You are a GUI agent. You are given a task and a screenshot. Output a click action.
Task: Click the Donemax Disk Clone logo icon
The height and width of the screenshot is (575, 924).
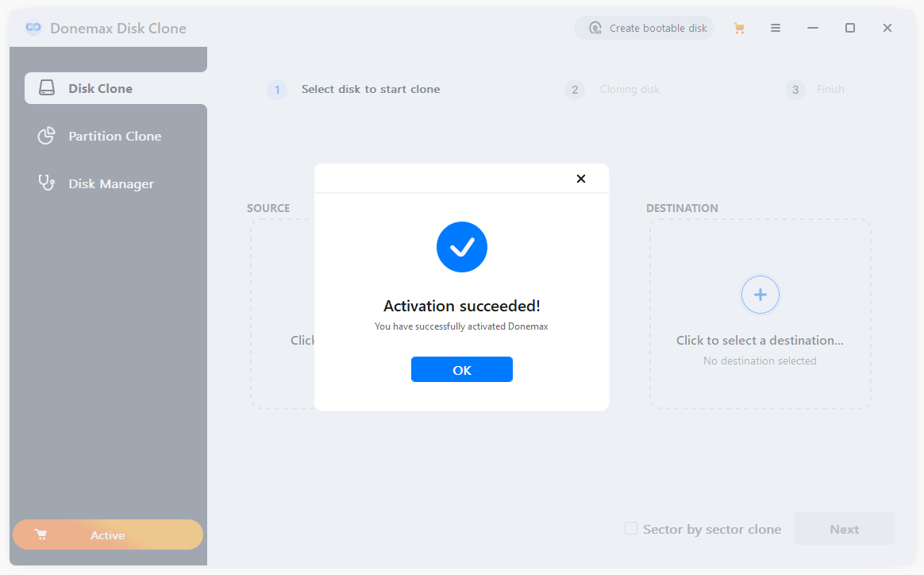(33, 28)
